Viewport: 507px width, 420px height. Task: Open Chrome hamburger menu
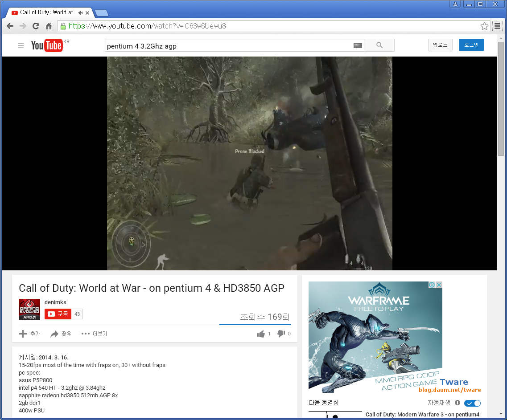coord(497,26)
